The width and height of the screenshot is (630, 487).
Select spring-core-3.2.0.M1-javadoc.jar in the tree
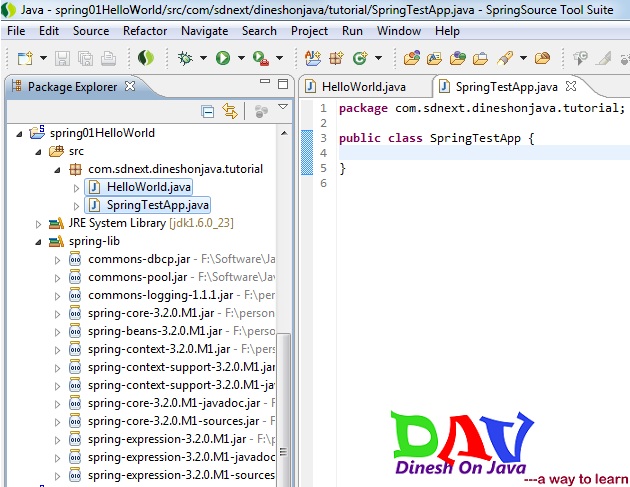click(x=174, y=403)
